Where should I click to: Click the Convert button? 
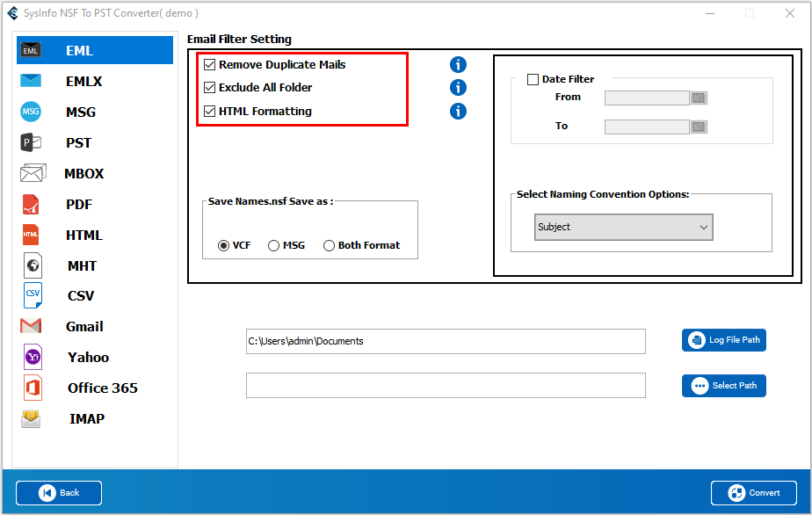(753, 493)
